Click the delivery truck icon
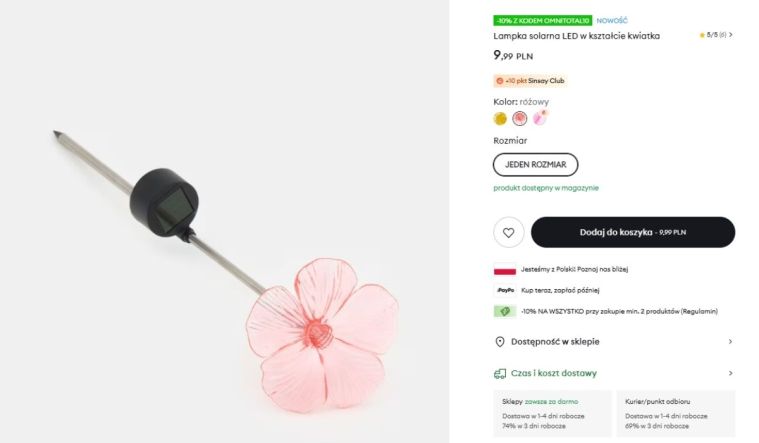 (x=500, y=373)
